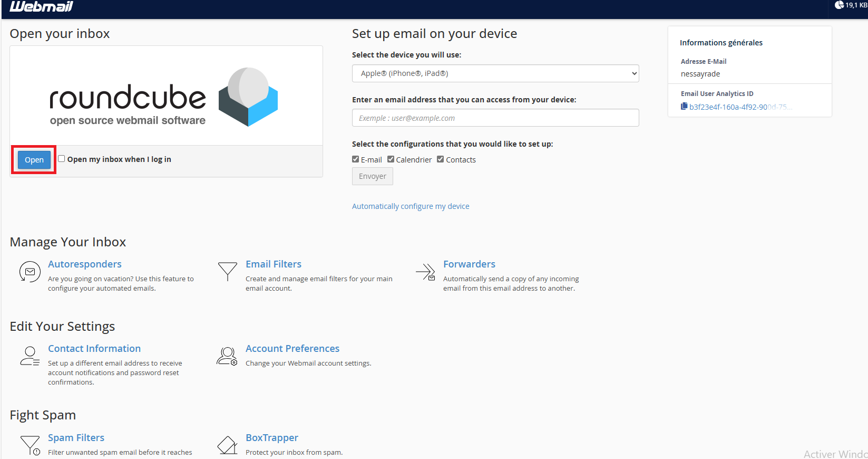Open the Account Preferences link
The width and height of the screenshot is (868, 459).
click(292, 349)
